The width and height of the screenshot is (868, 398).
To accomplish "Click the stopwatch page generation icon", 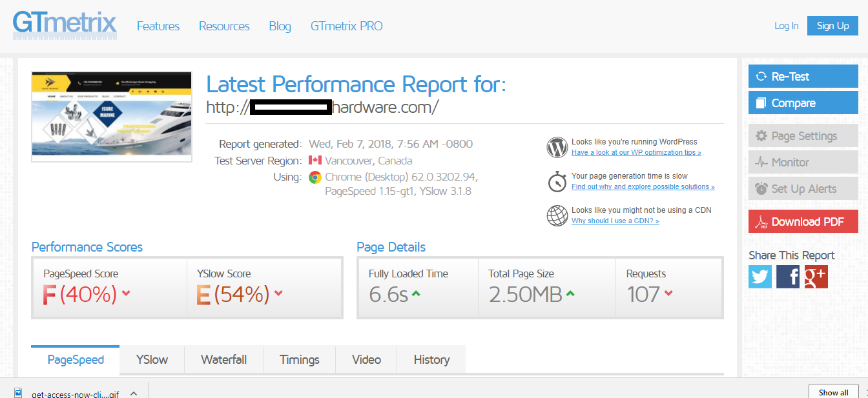I will click(557, 181).
